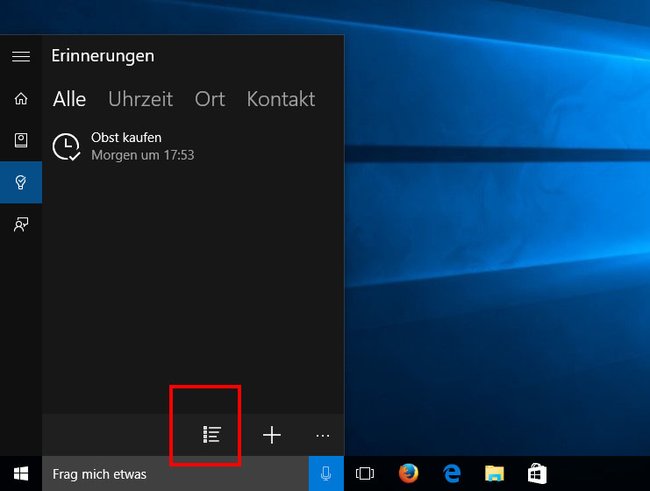Switch to the Uhrzeit tab
The width and height of the screenshot is (650, 491).
pyautogui.click(x=141, y=99)
